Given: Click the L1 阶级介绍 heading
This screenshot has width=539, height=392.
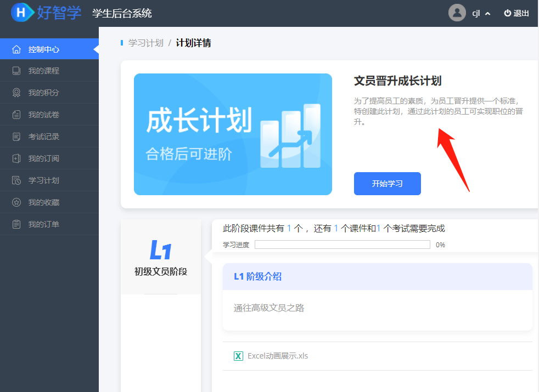Looking at the screenshot, I should tap(257, 276).
